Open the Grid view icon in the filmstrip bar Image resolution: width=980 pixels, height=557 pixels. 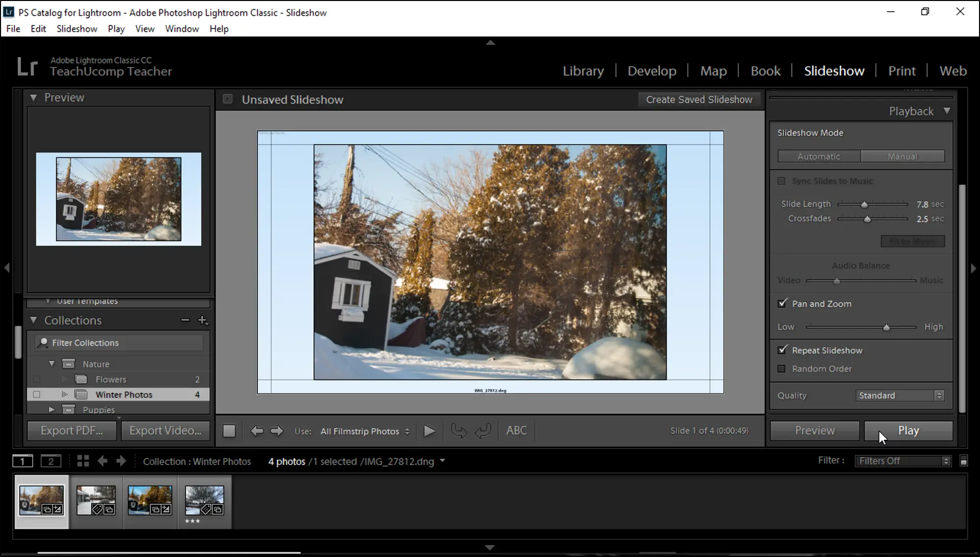tap(83, 461)
